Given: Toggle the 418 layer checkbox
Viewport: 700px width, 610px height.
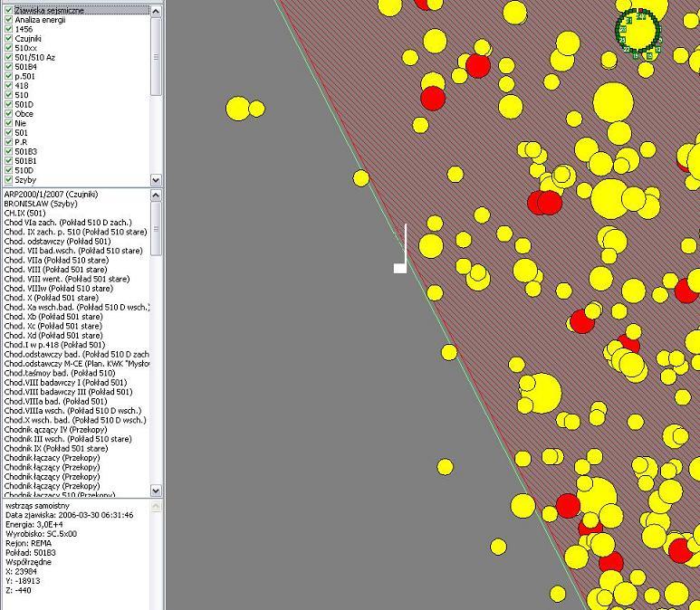Looking at the screenshot, I should [x=8, y=85].
